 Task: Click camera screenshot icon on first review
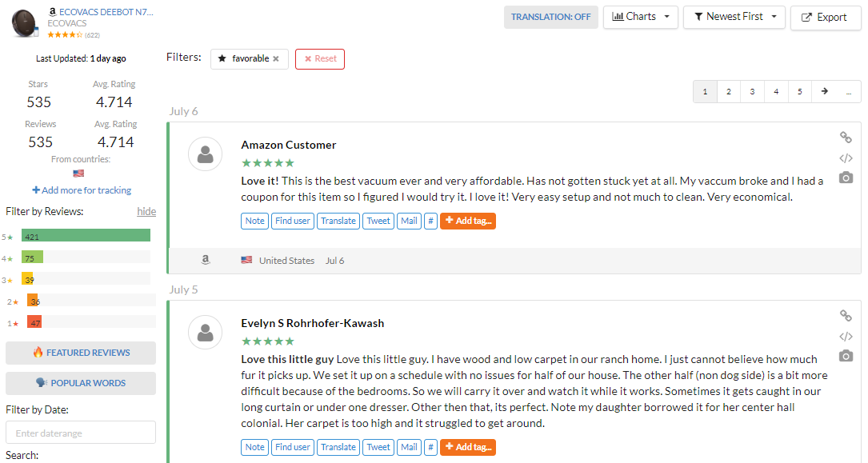pyautogui.click(x=846, y=178)
